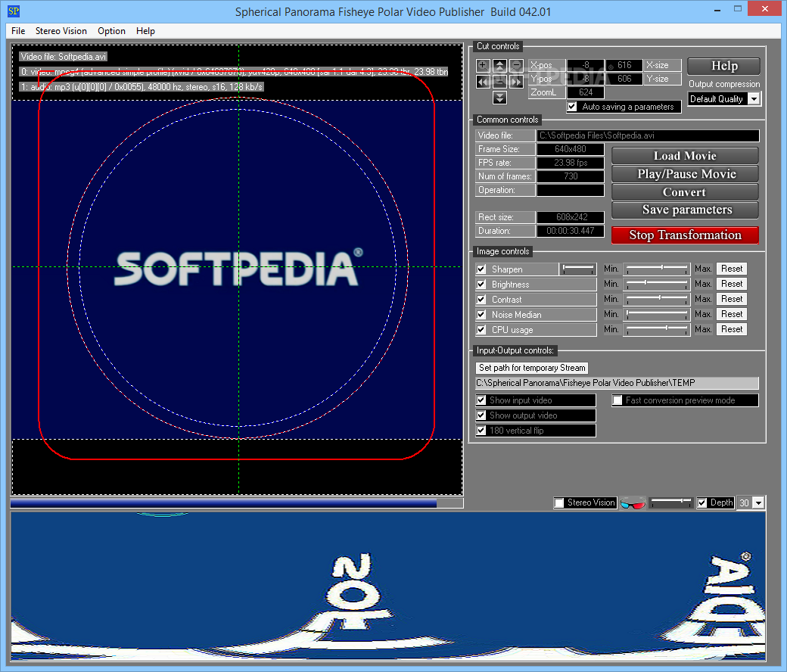The width and height of the screenshot is (787, 672).
Task: Click the Y-size value field 606
Action: (624, 79)
